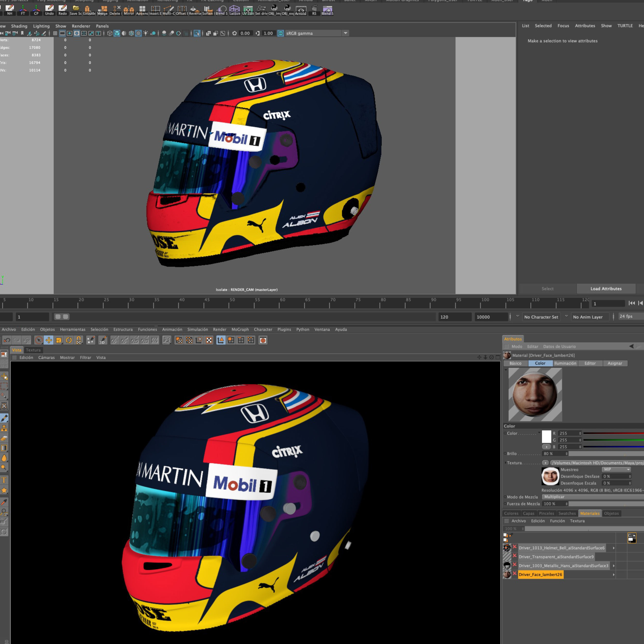Open the MIP Muestreo dropdown
This screenshot has width=644, height=644.
click(616, 469)
